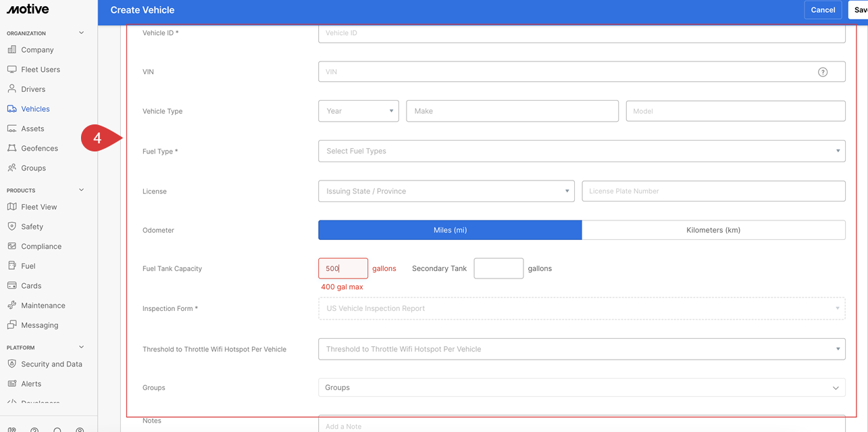
Task: Go to Drivers section
Action: click(x=33, y=89)
